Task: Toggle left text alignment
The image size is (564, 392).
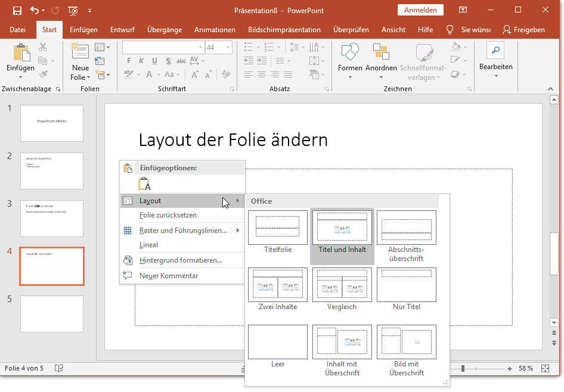Action: (x=249, y=74)
